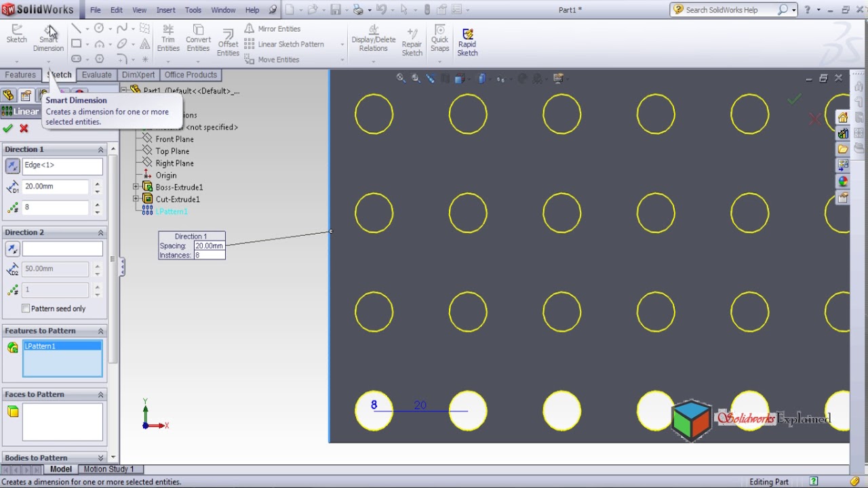Screen dimensions: 868x488
Task: Toggle Pattern seed only checkbox
Action: coord(26,308)
